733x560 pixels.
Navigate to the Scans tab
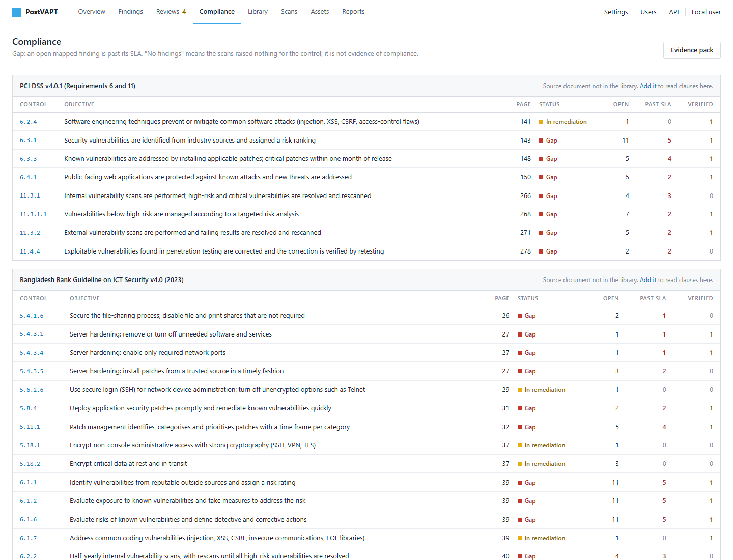[289, 12]
